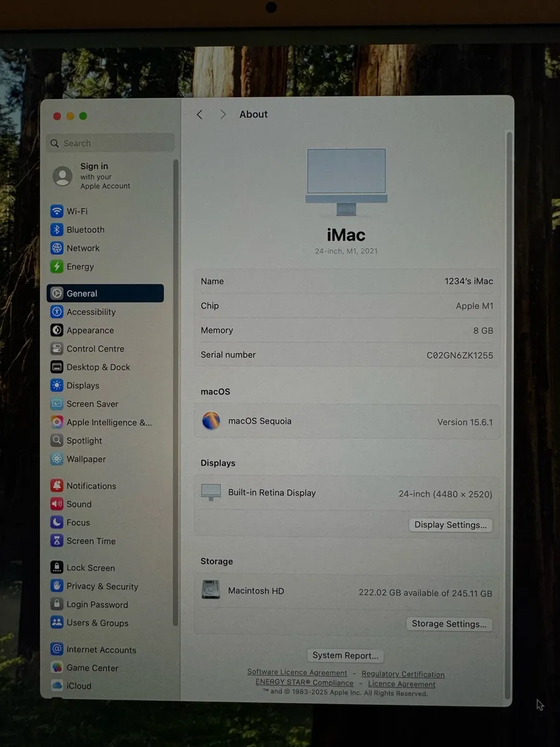560x747 pixels.
Task: Open the Users & Groups icon
Action: click(x=57, y=622)
